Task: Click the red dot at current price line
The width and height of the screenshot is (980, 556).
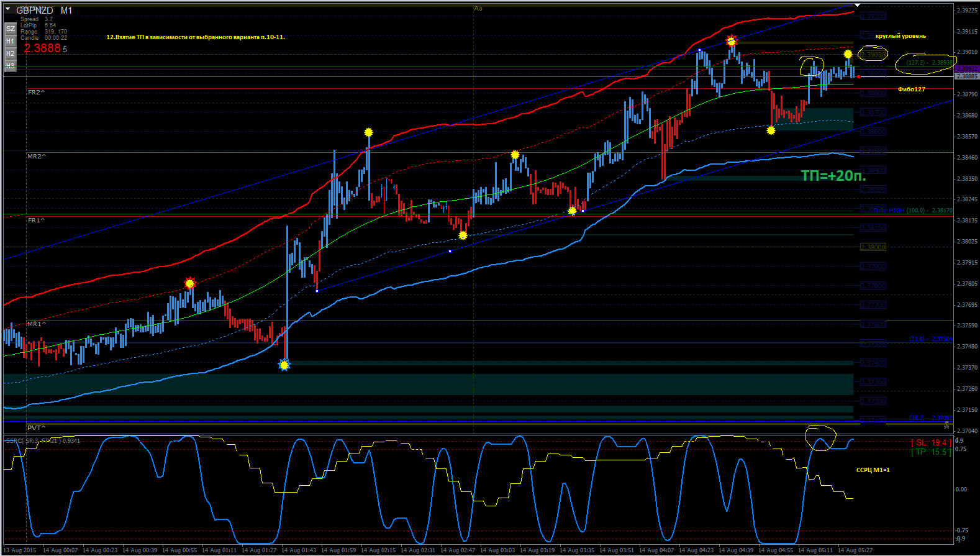Action: click(858, 76)
